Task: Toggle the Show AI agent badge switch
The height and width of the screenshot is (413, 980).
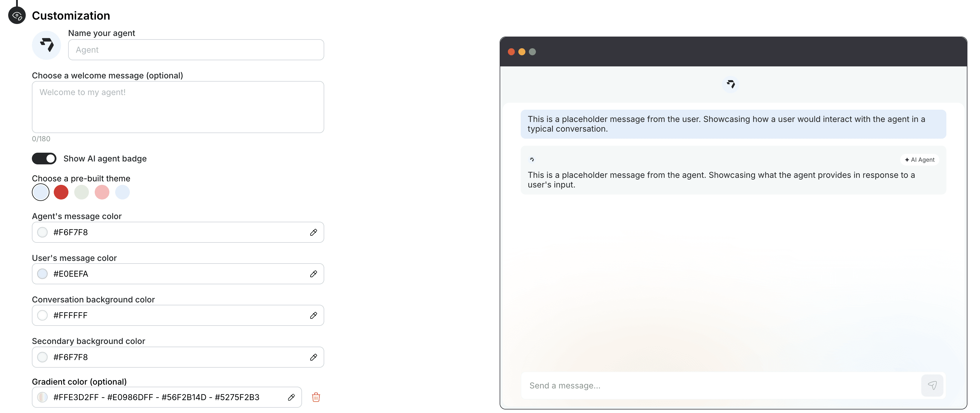Action: pos(44,159)
